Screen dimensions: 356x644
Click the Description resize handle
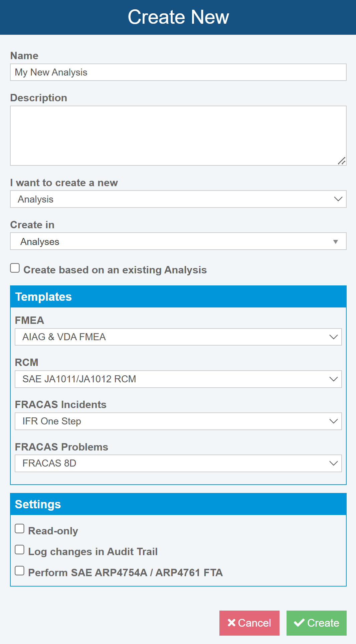341,161
